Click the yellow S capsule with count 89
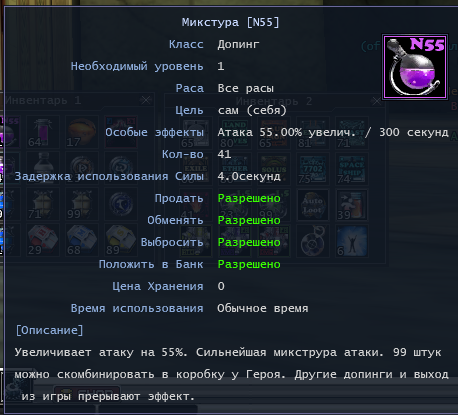 point(121,240)
